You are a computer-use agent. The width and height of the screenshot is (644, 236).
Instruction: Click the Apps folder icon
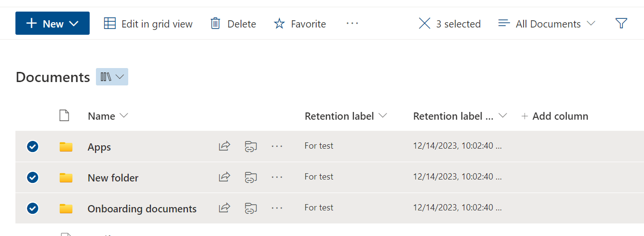(x=66, y=147)
